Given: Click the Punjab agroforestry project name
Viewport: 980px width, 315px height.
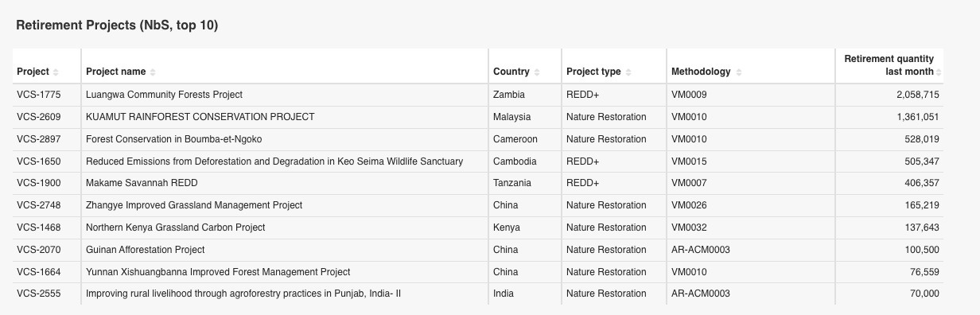Looking at the screenshot, I should [x=243, y=294].
